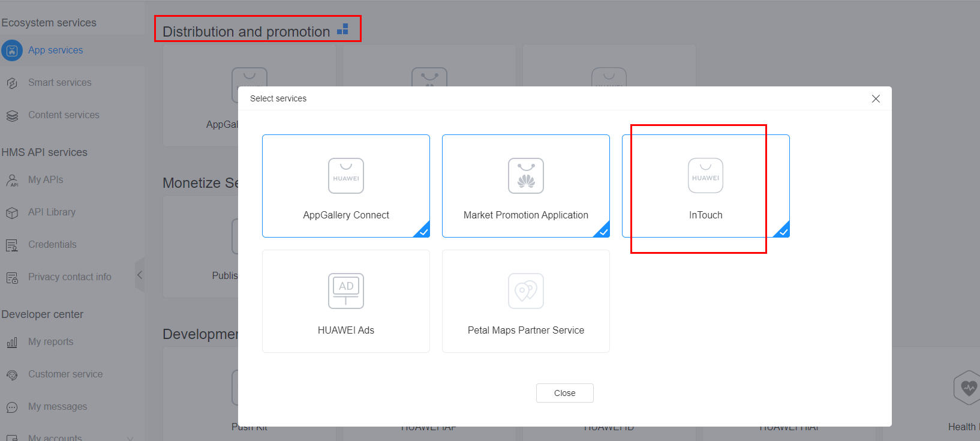
Task: Click the Health heart icon behind dialog
Action: [x=967, y=388]
